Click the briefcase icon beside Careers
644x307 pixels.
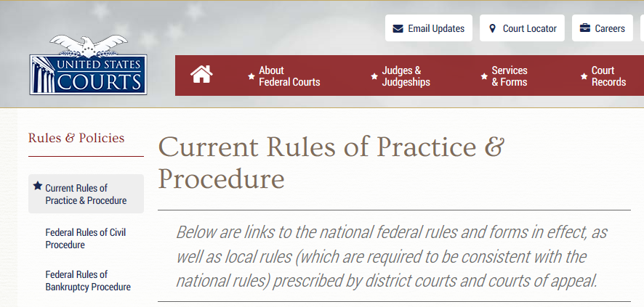pyautogui.click(x=585, y=28)
